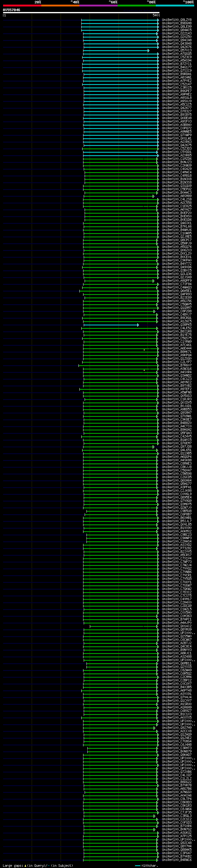Viewport: 197px width, 868px height.
Task: Select label UniRef100_B2IE89
Action: click(177, 297)
